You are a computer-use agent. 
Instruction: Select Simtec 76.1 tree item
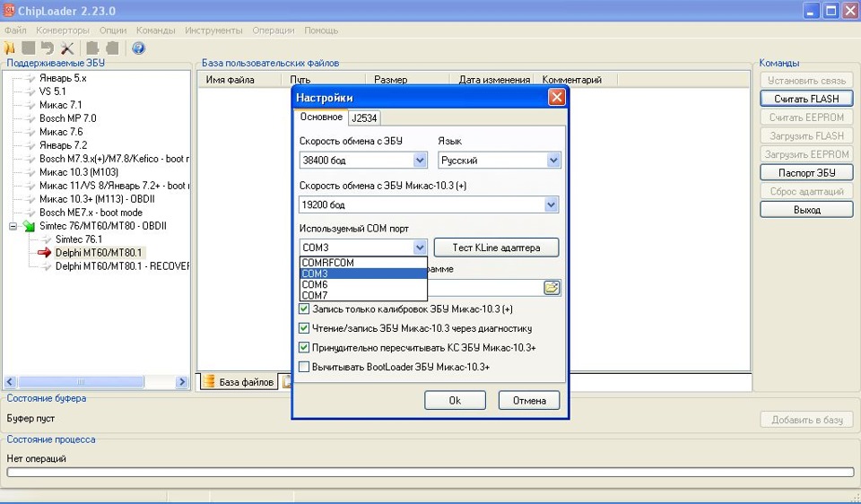pos(79,239)
